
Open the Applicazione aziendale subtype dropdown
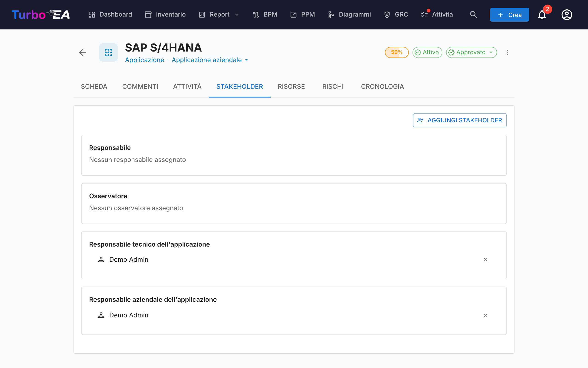(210, 60)
